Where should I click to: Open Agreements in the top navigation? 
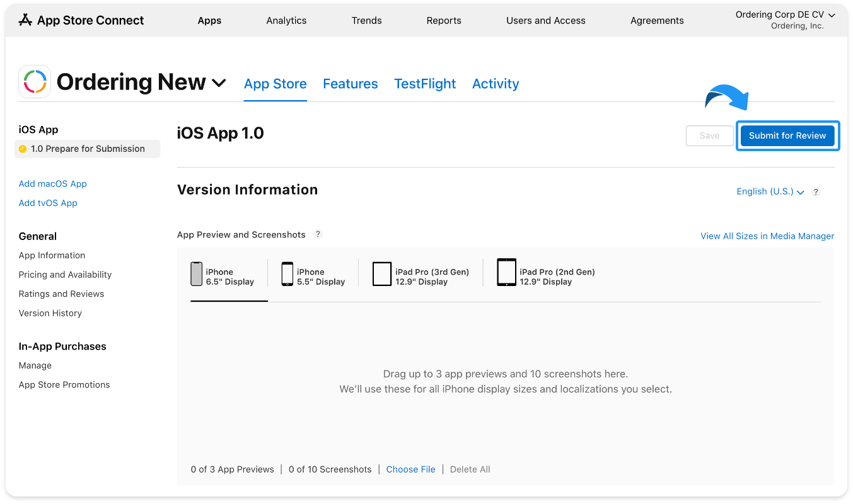pyautogui.click(x=657, y=21)
